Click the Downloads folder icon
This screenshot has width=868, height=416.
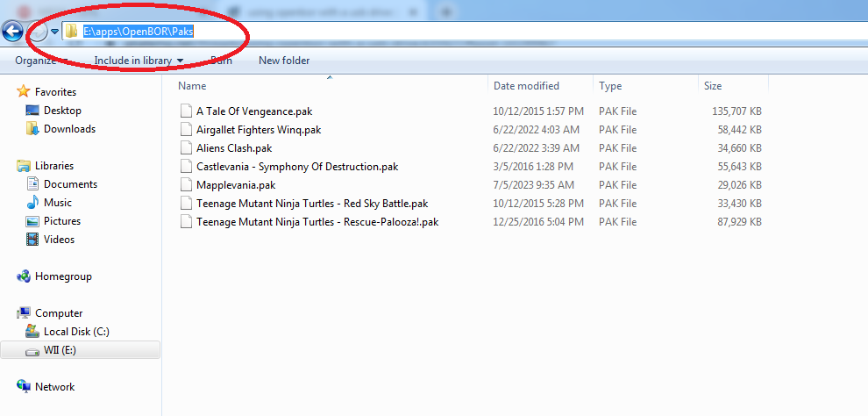(x=32, y=128)
